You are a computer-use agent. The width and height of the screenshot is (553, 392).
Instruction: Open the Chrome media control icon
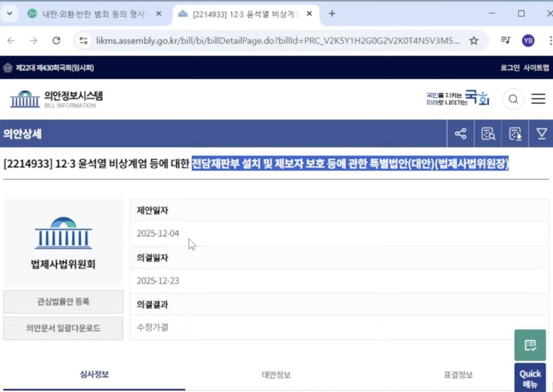505,41
